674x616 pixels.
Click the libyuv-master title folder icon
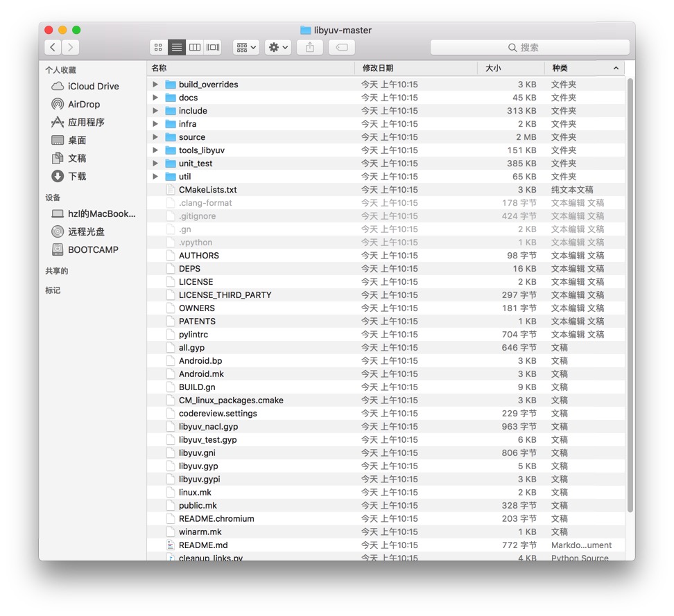tap(306, 30)
